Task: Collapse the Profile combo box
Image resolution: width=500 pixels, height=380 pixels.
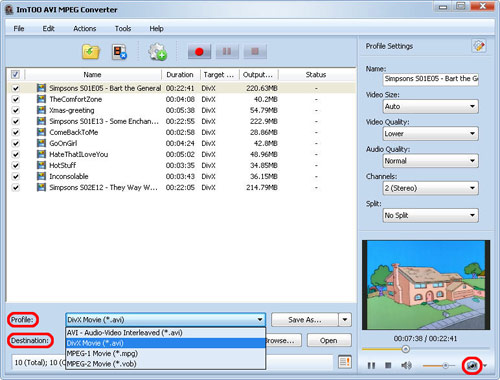Action: [165, 320]
